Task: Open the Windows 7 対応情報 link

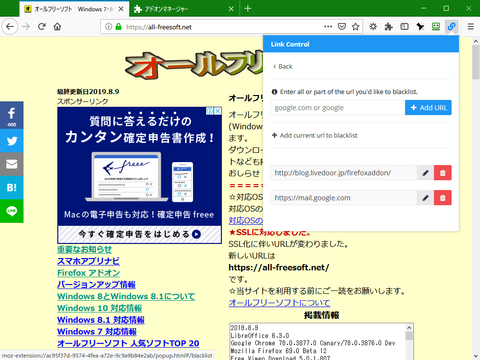Action: coord(97,332)
